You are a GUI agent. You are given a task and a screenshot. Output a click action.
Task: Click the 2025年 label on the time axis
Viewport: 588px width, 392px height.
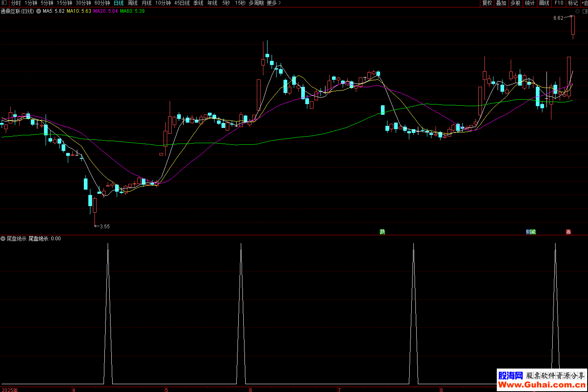tap(10, 390)
